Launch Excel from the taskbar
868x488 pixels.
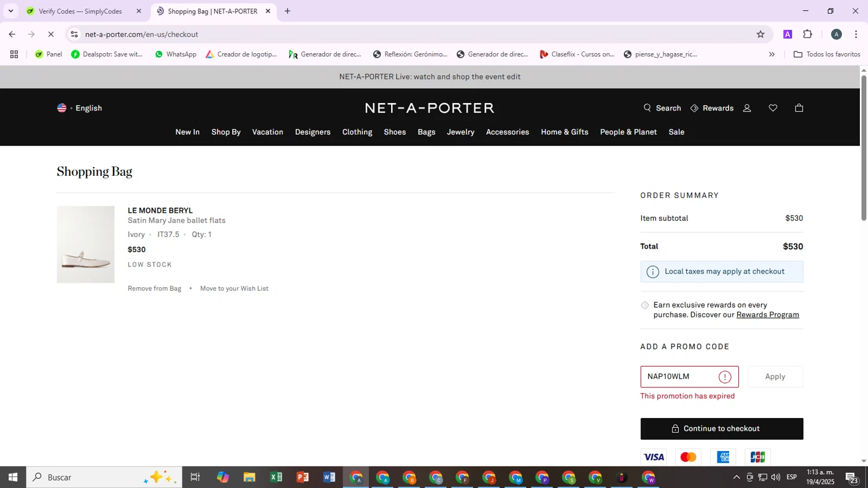[x=276, y=478]
